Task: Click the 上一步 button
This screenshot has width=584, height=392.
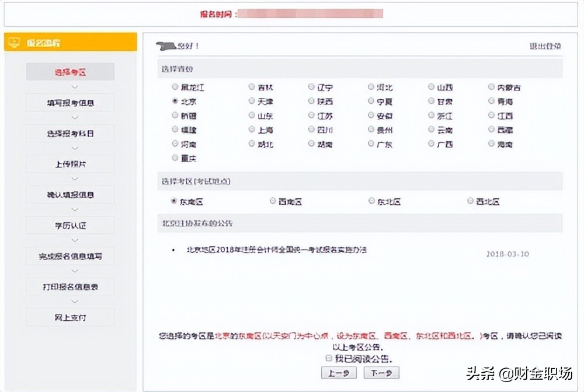Action: [339, 372]
